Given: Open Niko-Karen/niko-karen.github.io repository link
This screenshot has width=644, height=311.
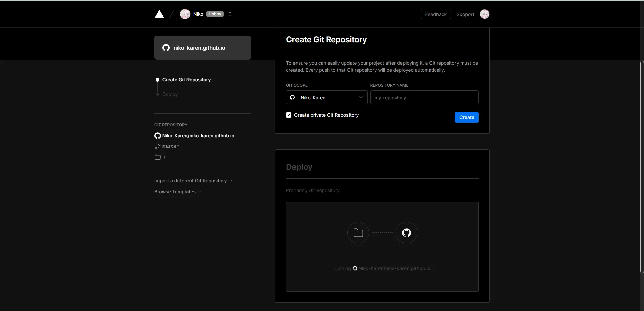Looking at the screenshot, I should (198, 136).
